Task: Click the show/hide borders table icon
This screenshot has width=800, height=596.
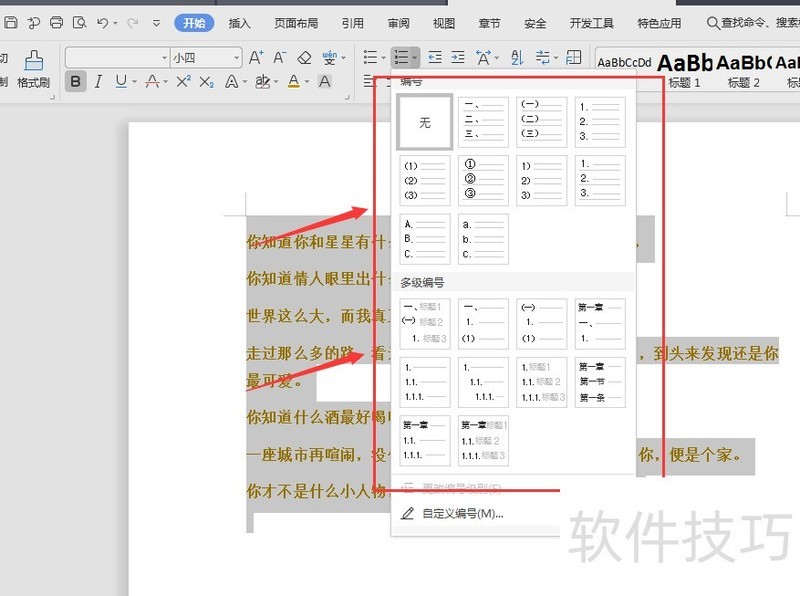Action: [x=573, y=57]
